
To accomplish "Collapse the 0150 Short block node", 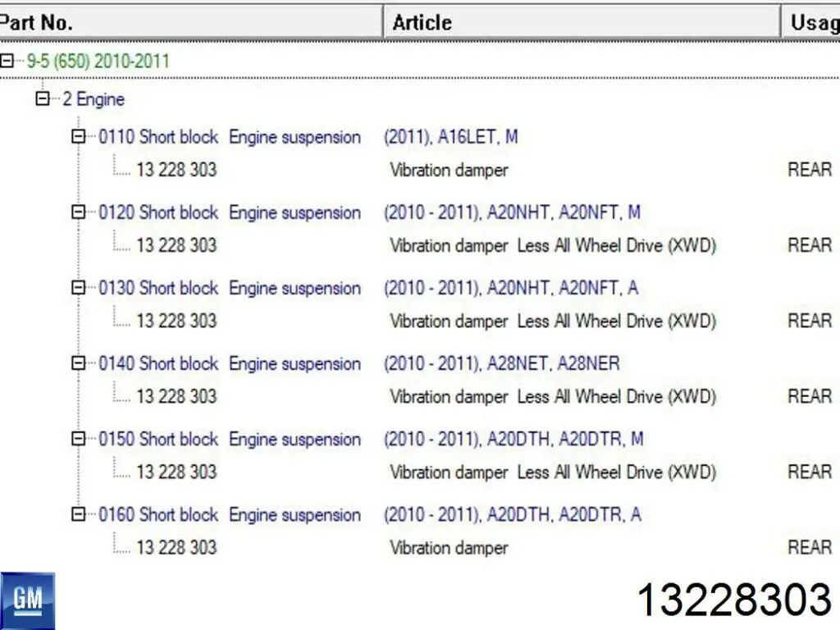I will (x=78, y=439).
